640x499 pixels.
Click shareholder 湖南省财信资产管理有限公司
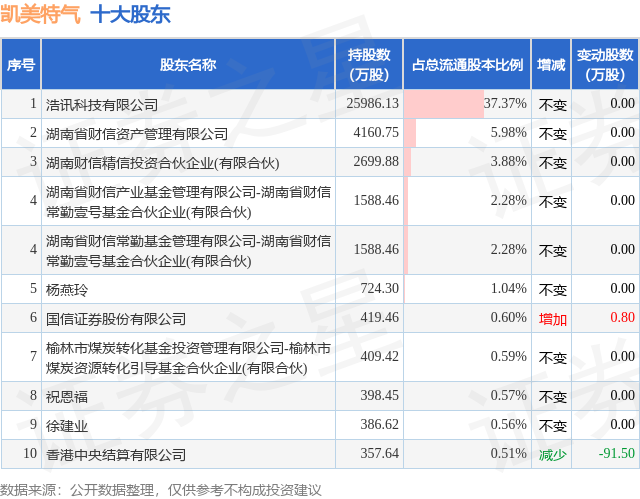pyautogui.click(x=137, y=134)
